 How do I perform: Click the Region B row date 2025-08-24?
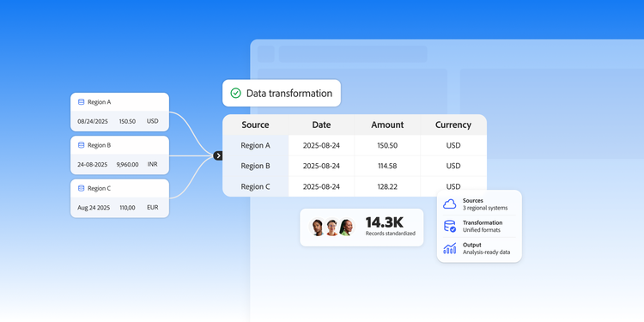point(321,166)
